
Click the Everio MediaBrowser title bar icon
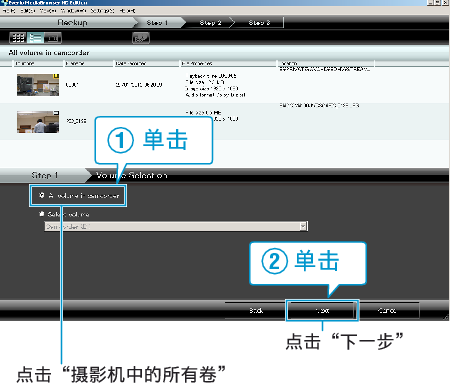click(x=4, y=3)
